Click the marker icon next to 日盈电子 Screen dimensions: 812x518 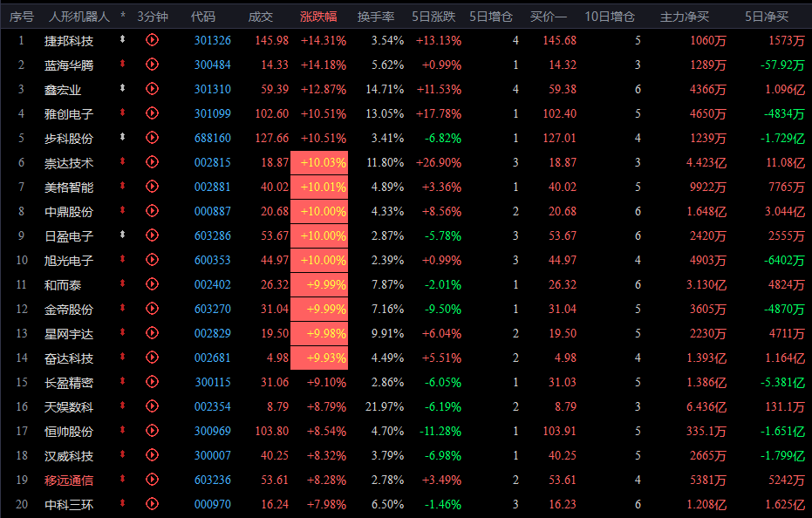pos(123,235)
